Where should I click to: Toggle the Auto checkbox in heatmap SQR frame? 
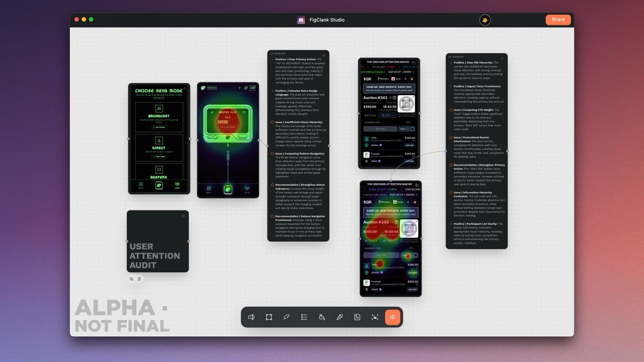(x=415, y=255)
